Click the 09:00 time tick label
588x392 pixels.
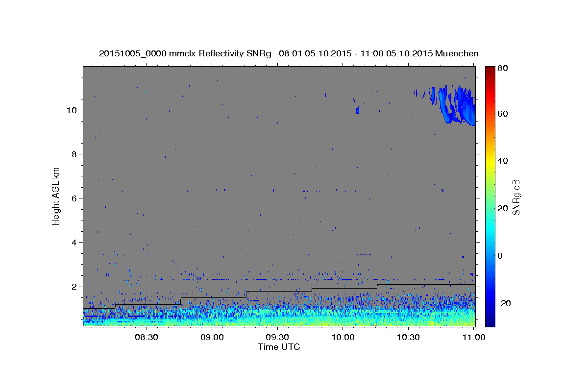coord(212,337)
